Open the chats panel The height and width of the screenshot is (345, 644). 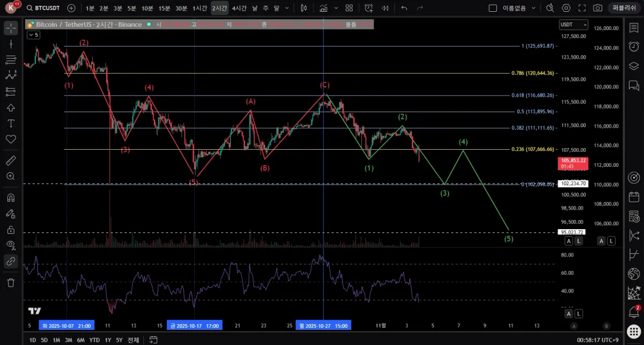pyautogui.click(x=633, y=85)
